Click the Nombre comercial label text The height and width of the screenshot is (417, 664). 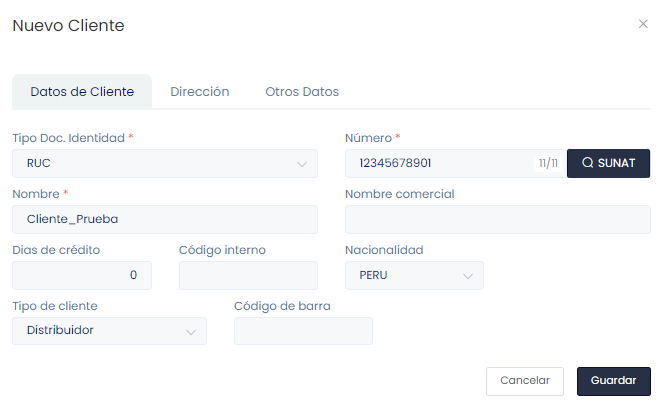(x=399, y=193)
